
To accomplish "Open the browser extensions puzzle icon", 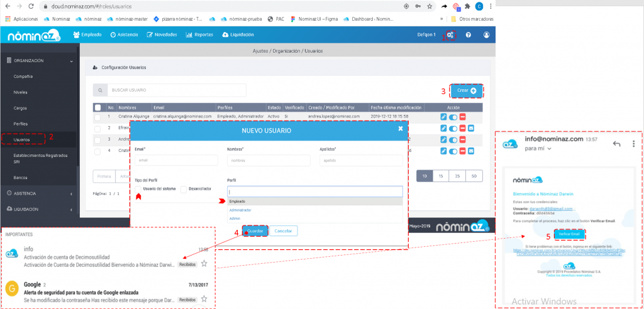I will pos(467,6).
